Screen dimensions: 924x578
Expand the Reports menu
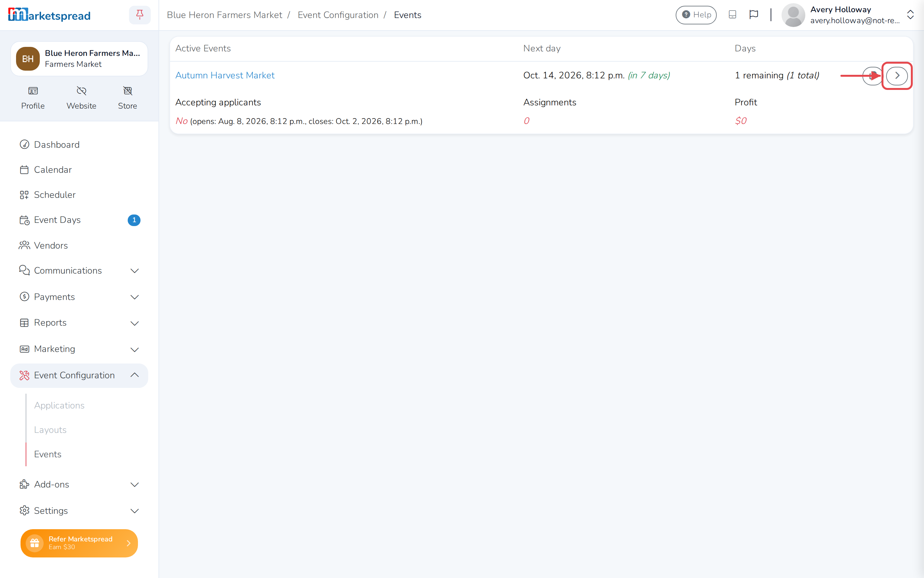click(x=79, y=323)
